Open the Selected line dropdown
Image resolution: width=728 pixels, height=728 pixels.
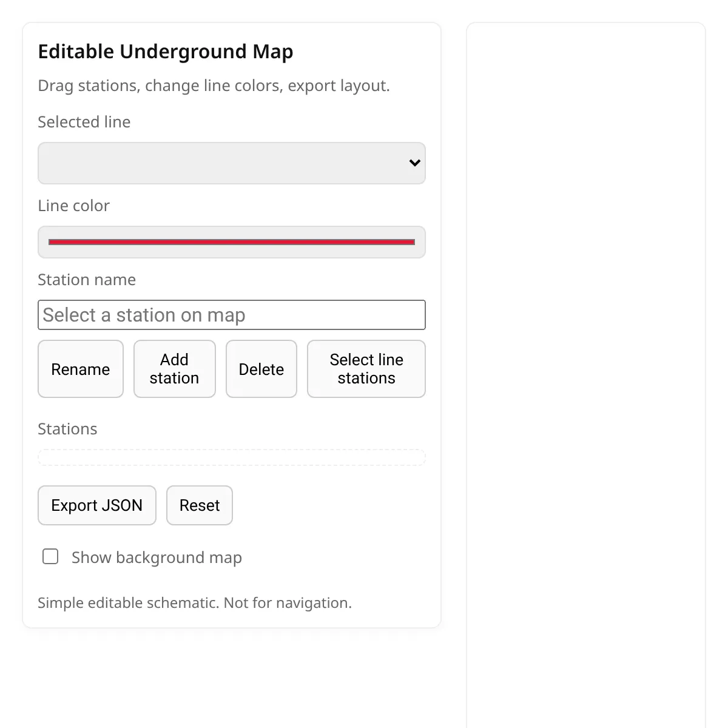[x=232, y=163]
